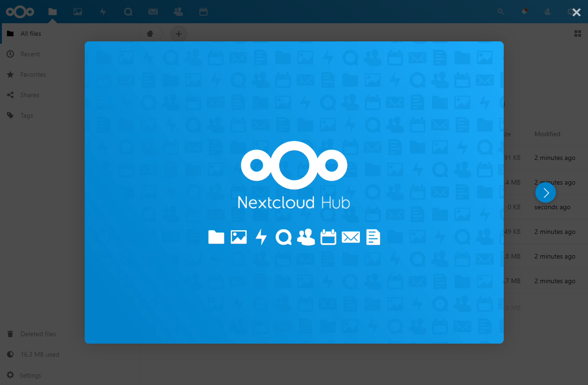The image size is (588, 385).
Task: Go to the home folder breadcrumb
Action: 150,33
